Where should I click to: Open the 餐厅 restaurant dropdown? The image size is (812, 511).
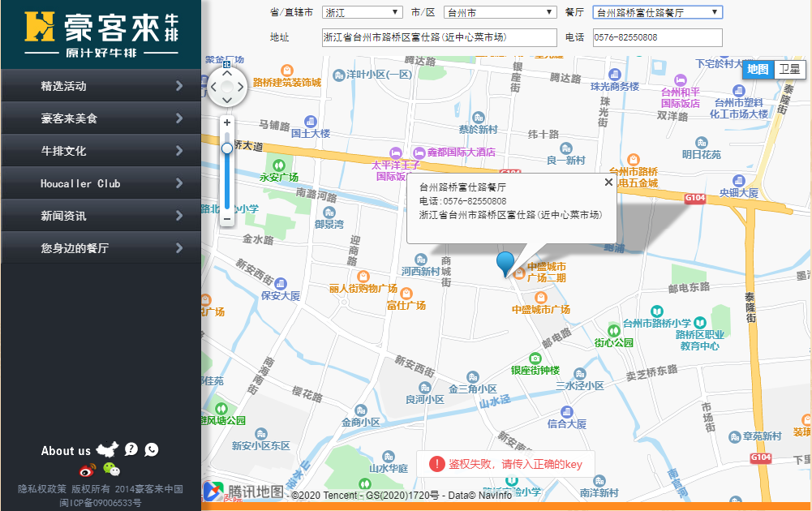[657, 12]
